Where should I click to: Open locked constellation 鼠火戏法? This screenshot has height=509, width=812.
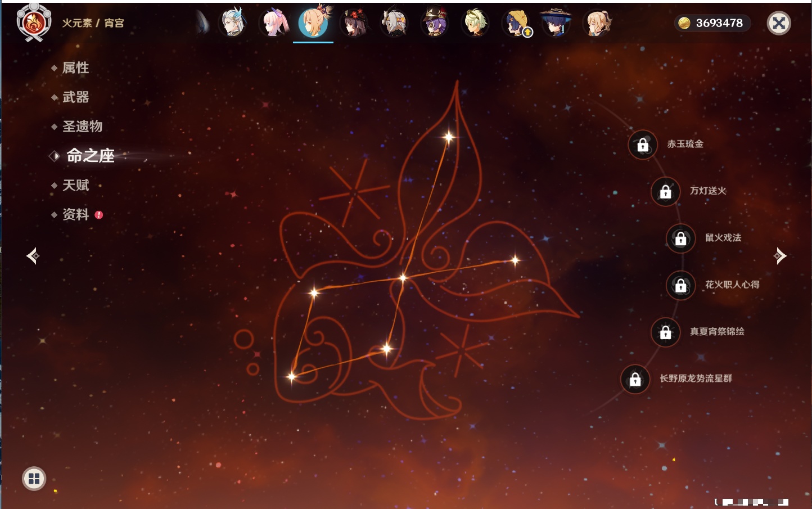click(x=681, y=238)
